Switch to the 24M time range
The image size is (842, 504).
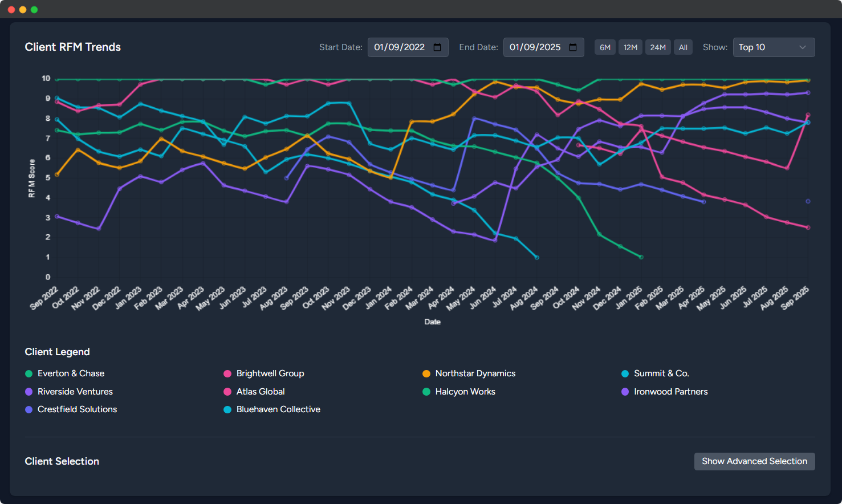[658, 47]
